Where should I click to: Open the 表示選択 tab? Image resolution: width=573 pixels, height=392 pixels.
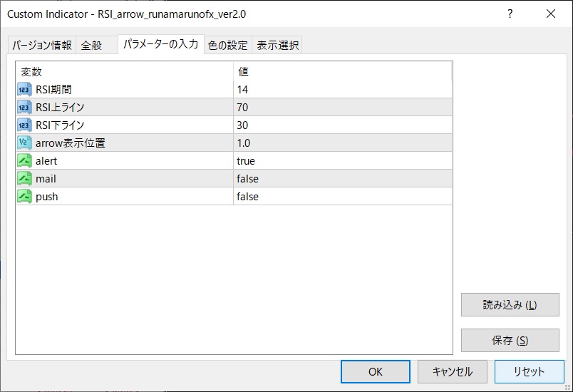pos(277,46)
